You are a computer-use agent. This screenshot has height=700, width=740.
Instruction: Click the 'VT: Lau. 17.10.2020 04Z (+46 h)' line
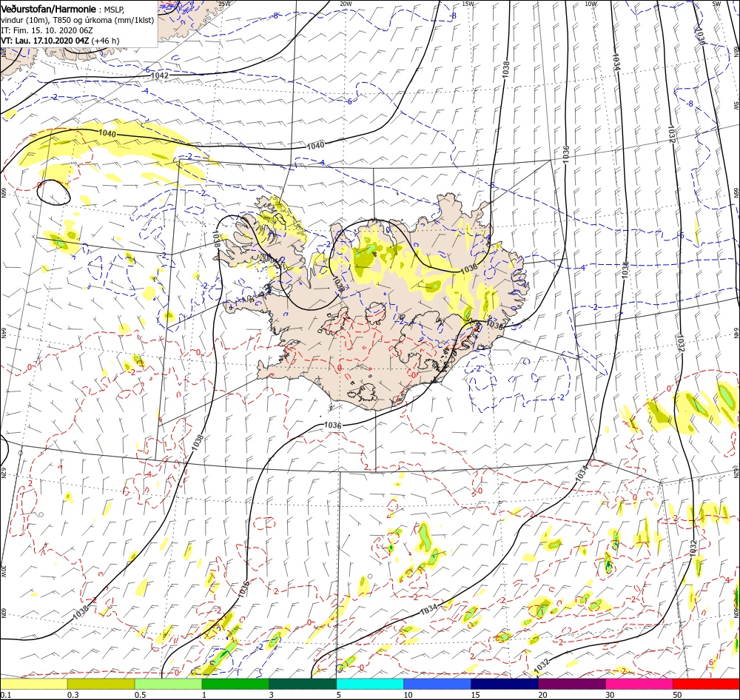(60, 41)
